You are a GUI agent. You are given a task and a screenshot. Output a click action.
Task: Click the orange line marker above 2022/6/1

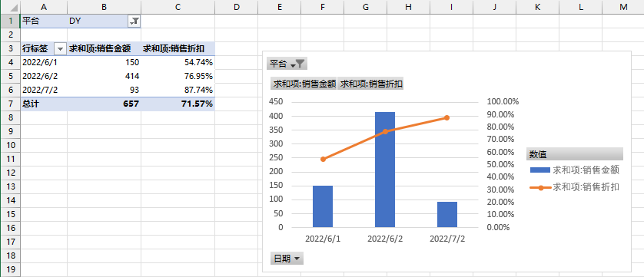point(323,160)
